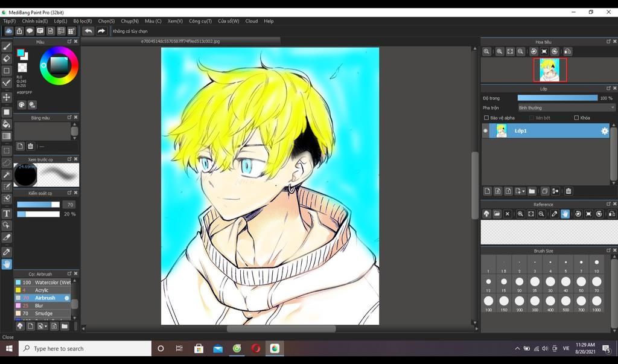
Task: Click the cloud save icon in toolbar
Action: (8, 31)
